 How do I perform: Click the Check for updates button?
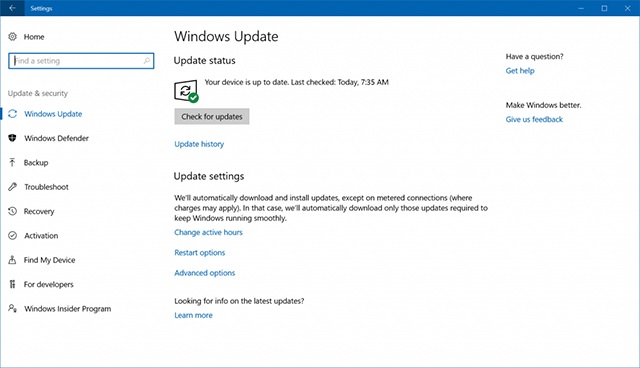click(212, 117)
